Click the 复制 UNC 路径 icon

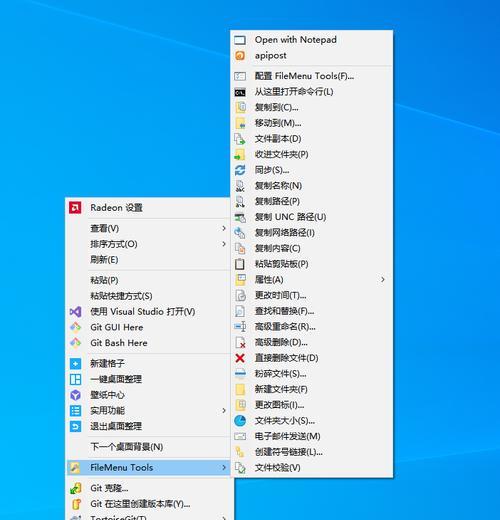pyautogui.click(x=240, y=217)
